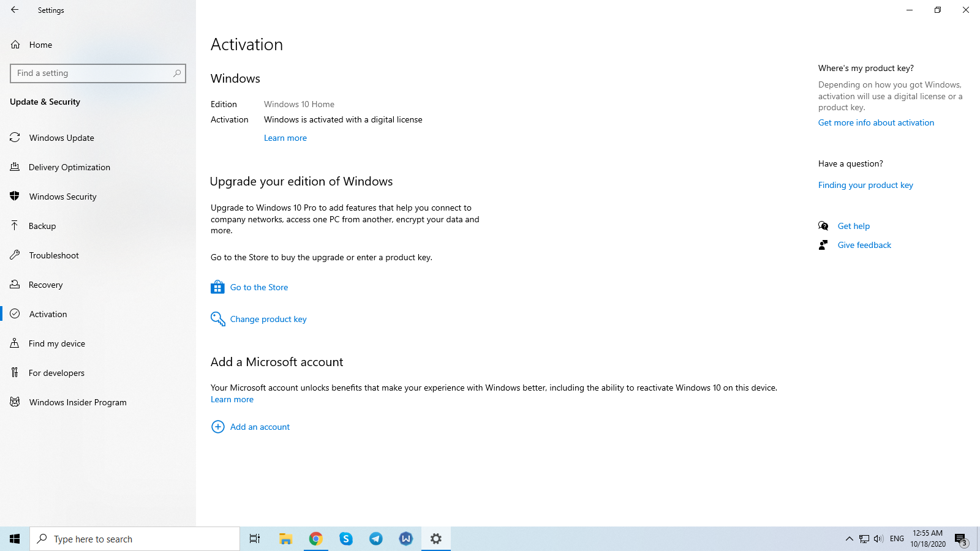
Task: Click Learn more under Microsoft account
Action: click(x=232, y=399)
